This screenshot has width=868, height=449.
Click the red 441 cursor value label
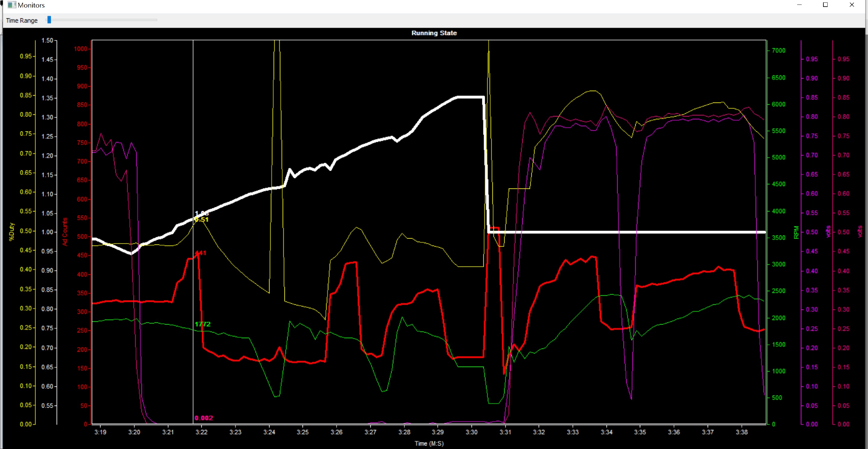(x=200, y=253)
